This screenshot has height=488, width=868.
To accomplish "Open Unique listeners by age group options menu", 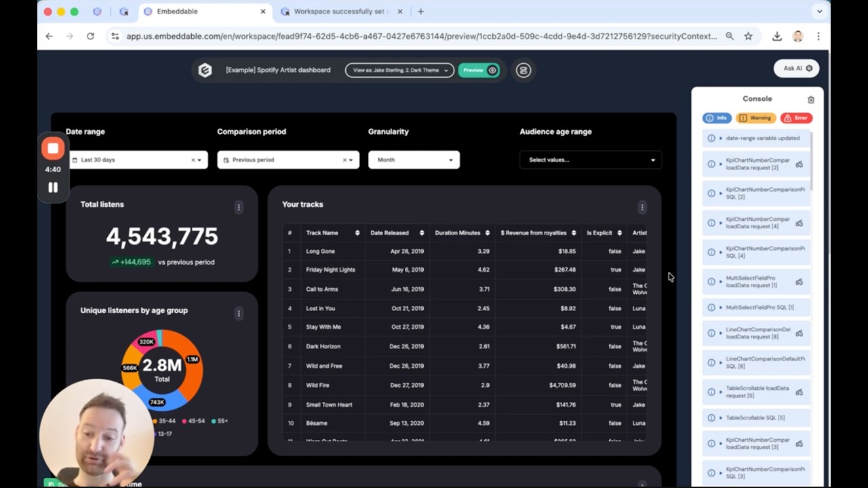I will [x=239, y=313].
